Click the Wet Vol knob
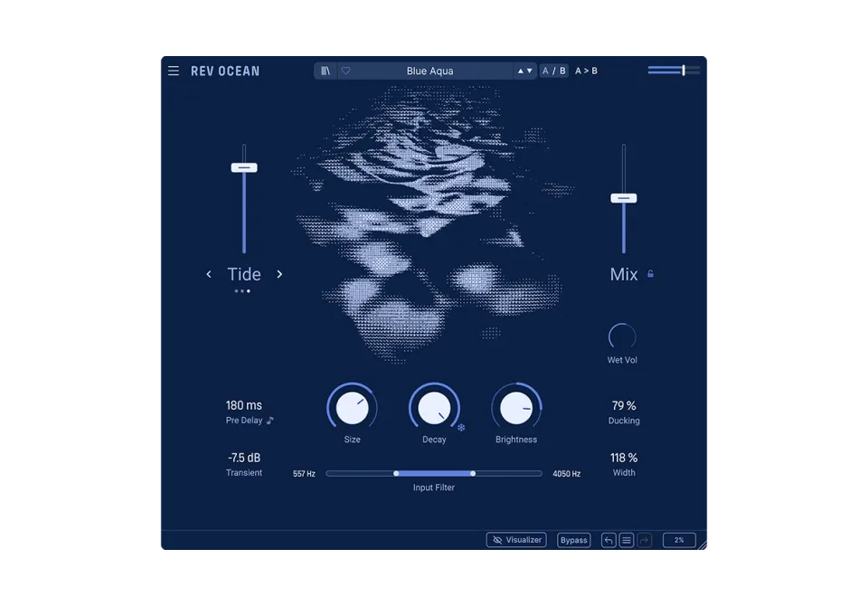Image resolution: width=868 pixels, height=606 pixels. click(622, 336)
